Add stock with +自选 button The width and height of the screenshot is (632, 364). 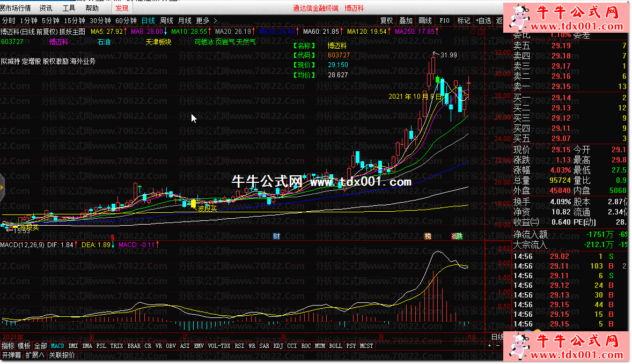pos(483,20)
